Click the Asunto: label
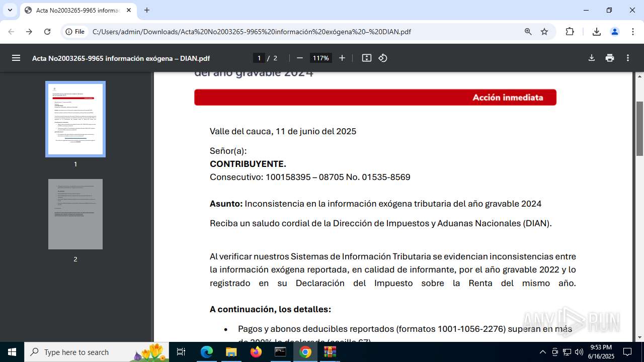644x362 pixels. (226, 204)
